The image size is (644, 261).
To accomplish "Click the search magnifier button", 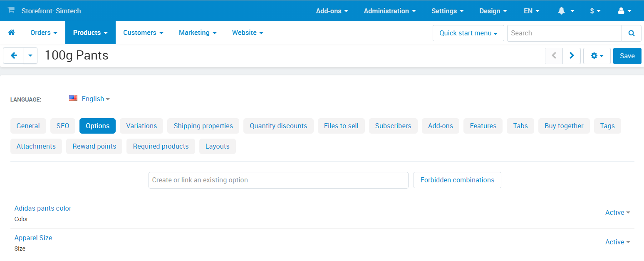I will click(632, 33).
